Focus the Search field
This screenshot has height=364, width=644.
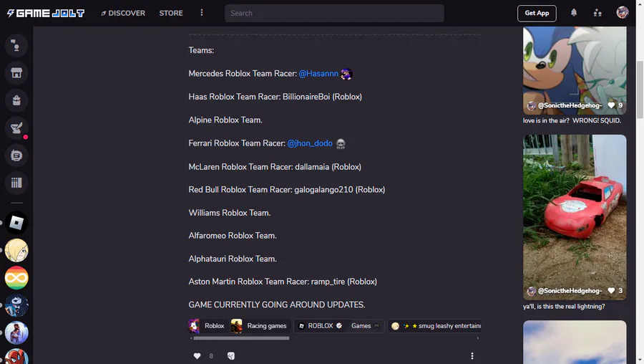pyautogui.click(x=334, y=13)
